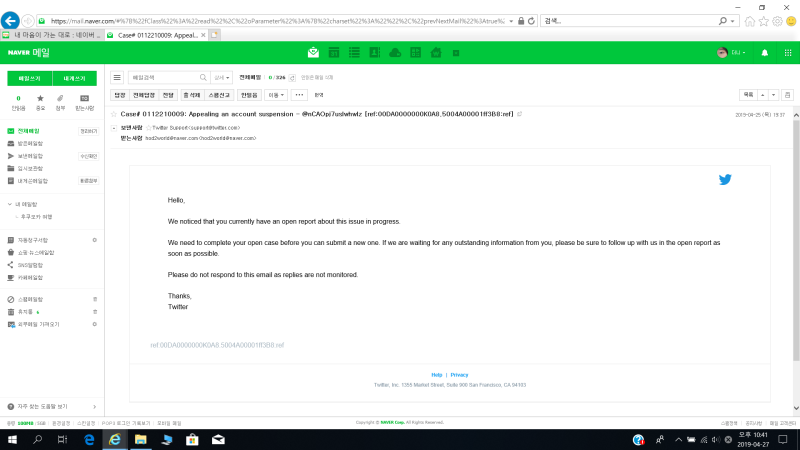Screen dimensions: 800x450
Task: Open the cloud storage icon in header
Action: pos(395,53)
